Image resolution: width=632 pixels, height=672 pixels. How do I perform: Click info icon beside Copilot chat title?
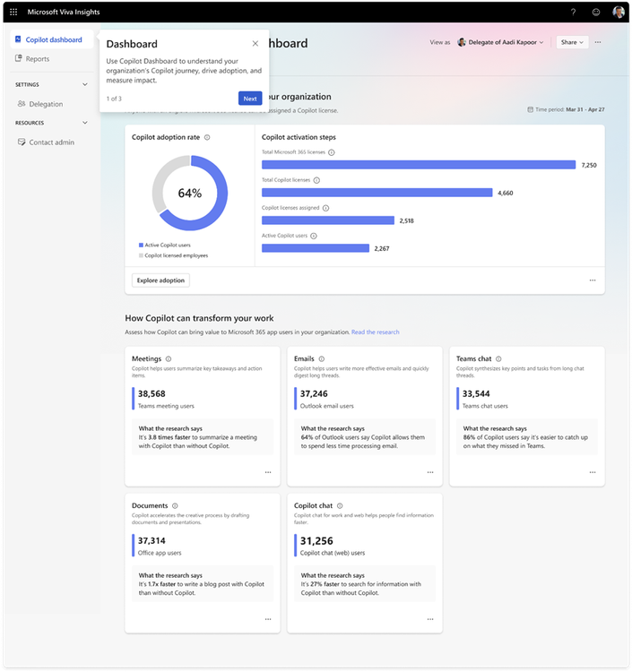340,506
